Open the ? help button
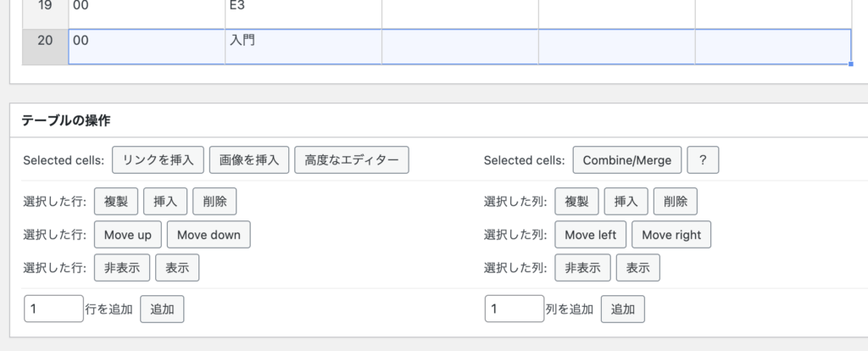 point(703,160)
